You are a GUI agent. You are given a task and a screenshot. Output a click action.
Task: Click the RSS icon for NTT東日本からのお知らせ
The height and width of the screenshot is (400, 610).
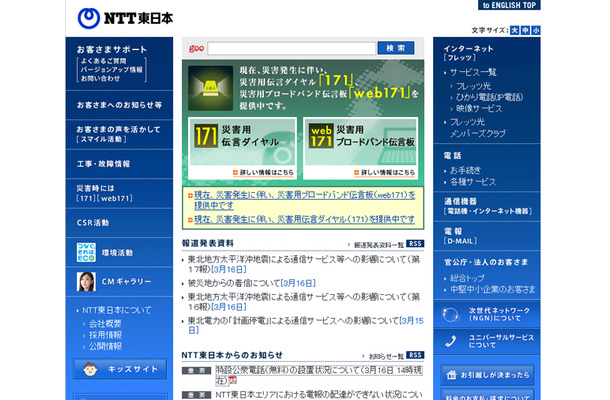[x=415, y=355]
